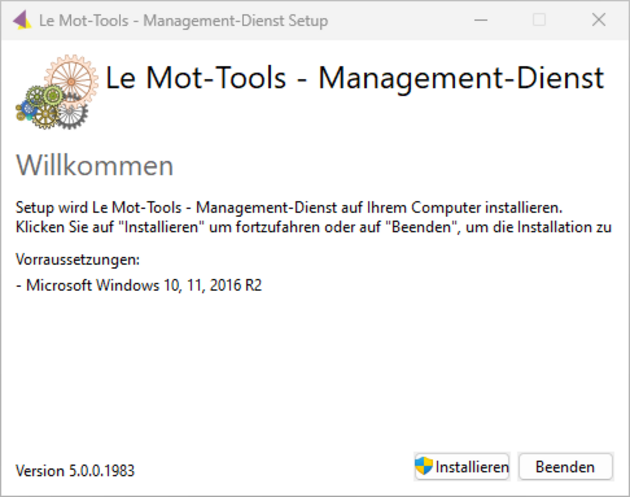Click the Installieren button

(x=462, y=466)
